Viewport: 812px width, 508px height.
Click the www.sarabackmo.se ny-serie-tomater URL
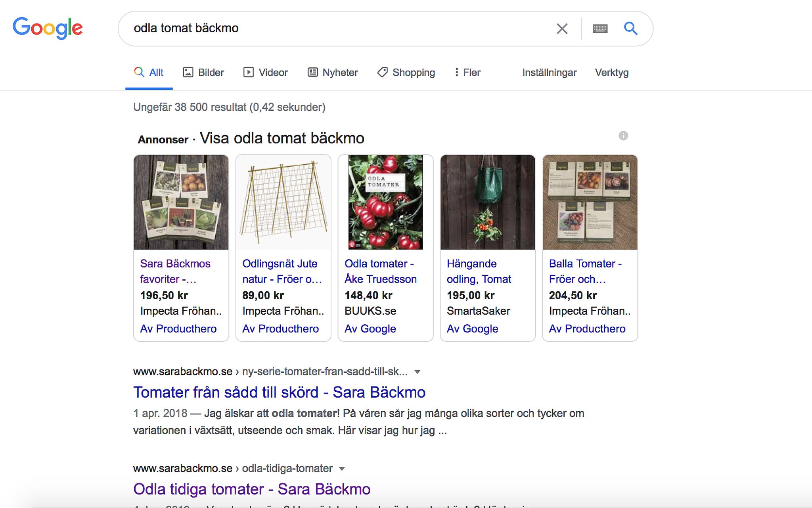[270, 371]
